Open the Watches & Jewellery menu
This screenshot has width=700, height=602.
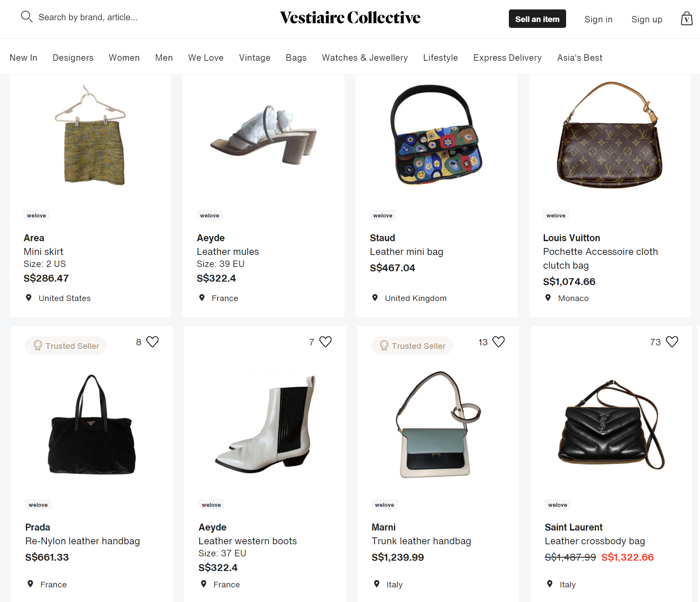365,58
